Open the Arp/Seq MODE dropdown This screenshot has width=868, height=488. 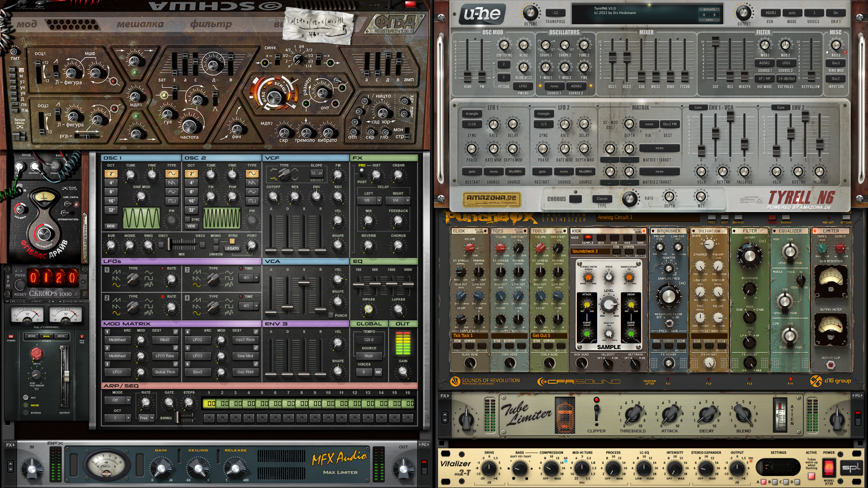coord(118,400)
